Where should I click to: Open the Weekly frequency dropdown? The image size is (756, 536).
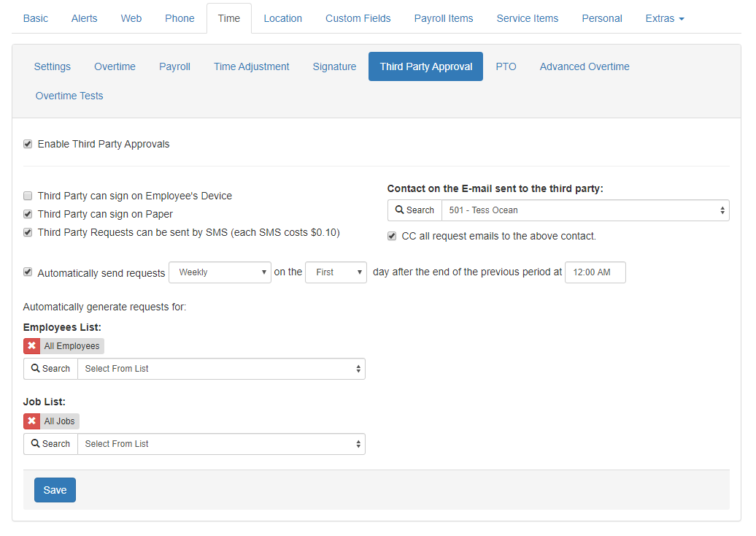pyautogui.click(x=220, y=272)
